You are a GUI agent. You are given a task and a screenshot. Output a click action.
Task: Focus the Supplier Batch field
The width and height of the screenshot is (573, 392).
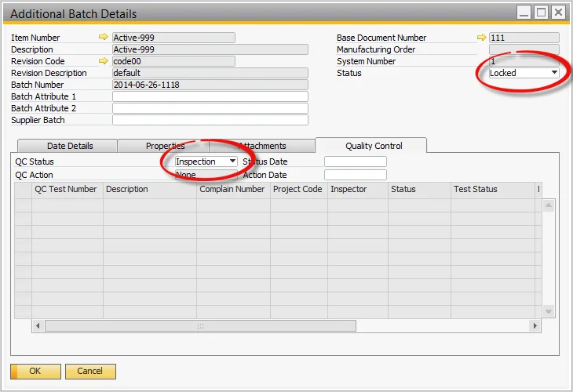click(210, 120)
